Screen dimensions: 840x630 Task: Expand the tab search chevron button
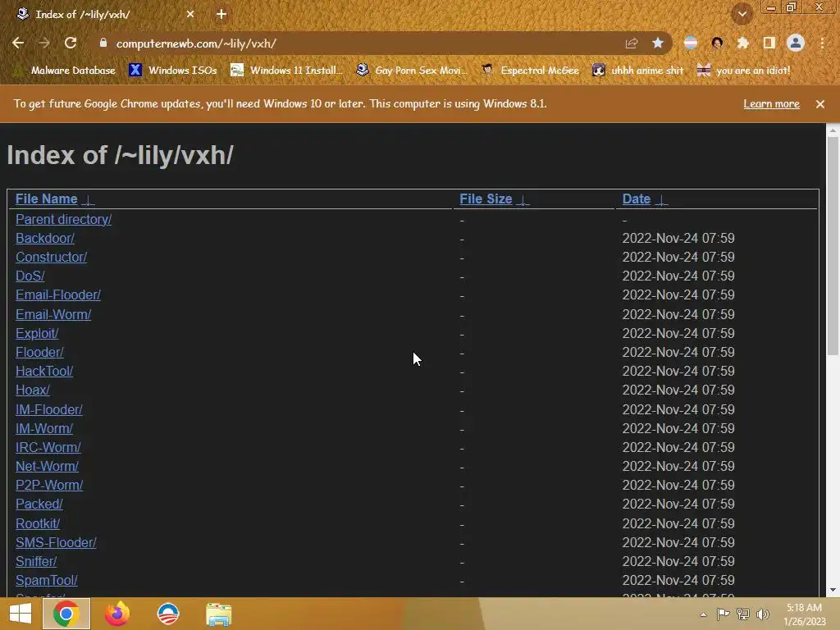pyautogui.click(x=742, y=15)
